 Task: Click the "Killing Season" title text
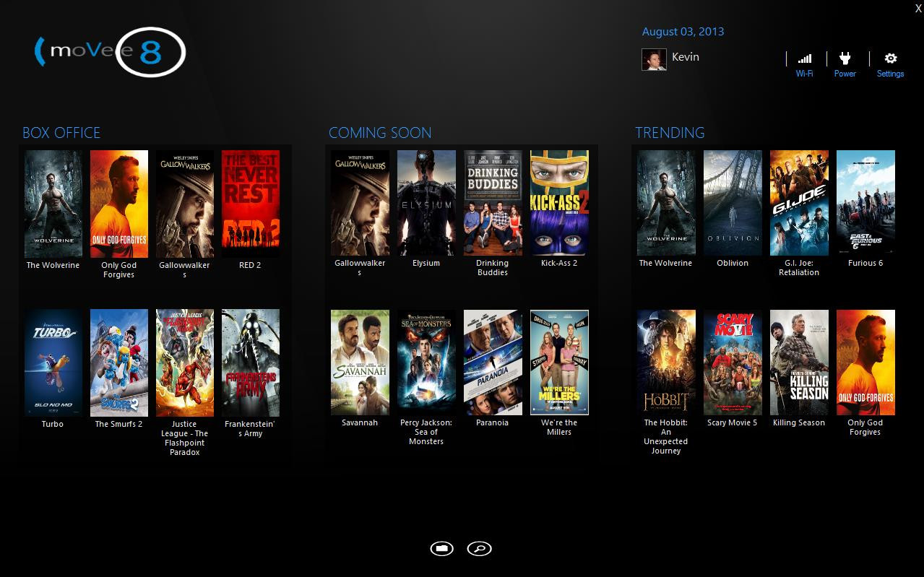click(x=799, y=422)
